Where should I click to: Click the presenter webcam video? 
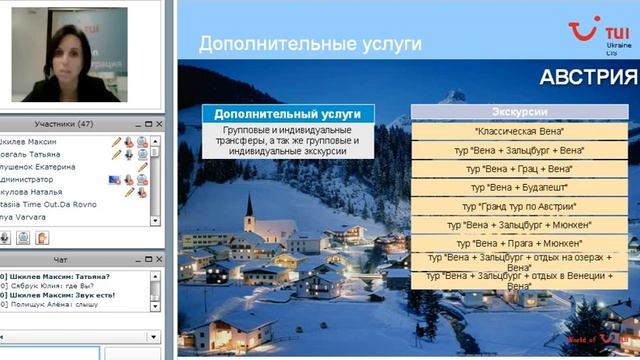[69, 55]
